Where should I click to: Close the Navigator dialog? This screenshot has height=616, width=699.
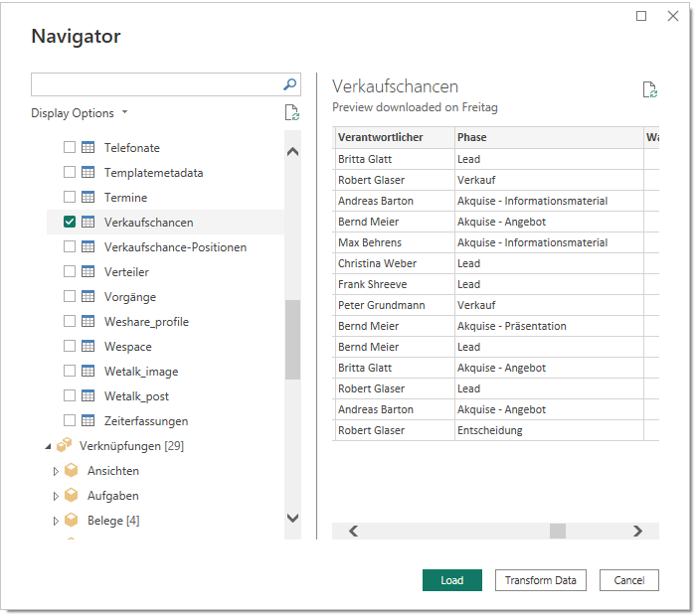(x=673, y=16)
